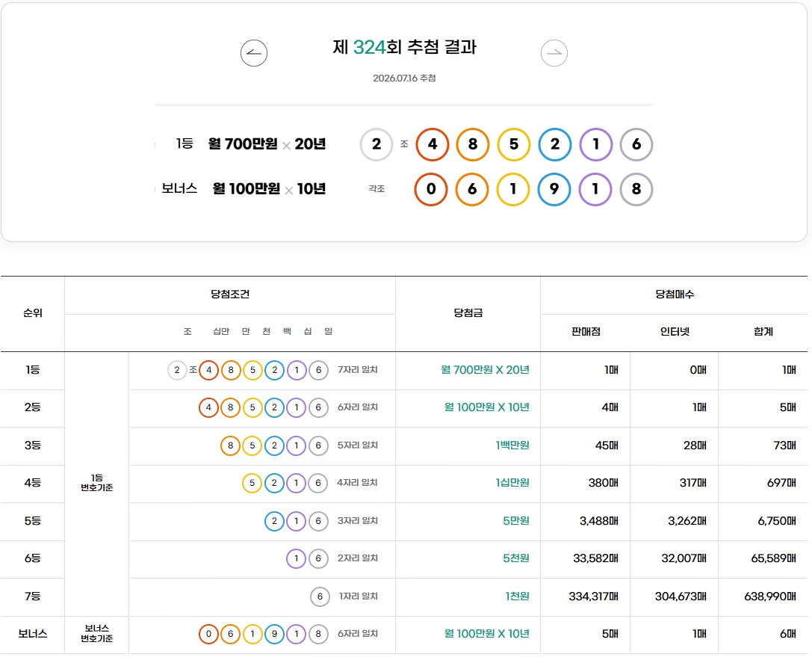812x660 pixels.
Task: Select the 1백만원 prize amount
Action: 512,445
